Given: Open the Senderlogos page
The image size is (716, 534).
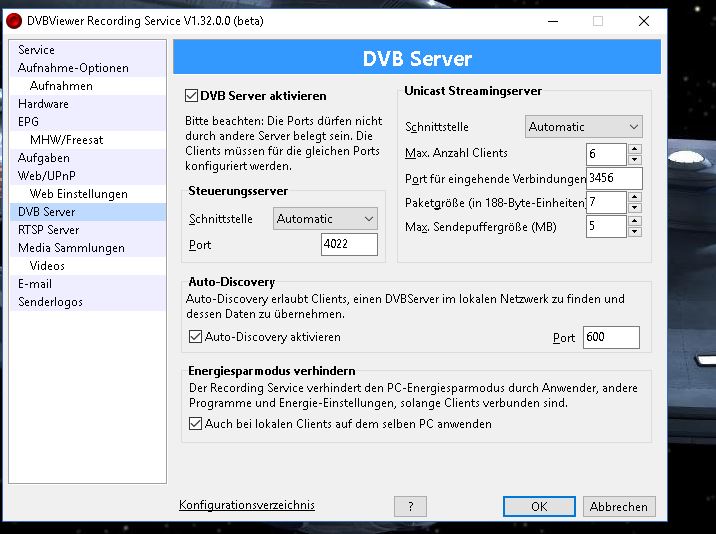Looking at the screenshot, I should (88, 302).
